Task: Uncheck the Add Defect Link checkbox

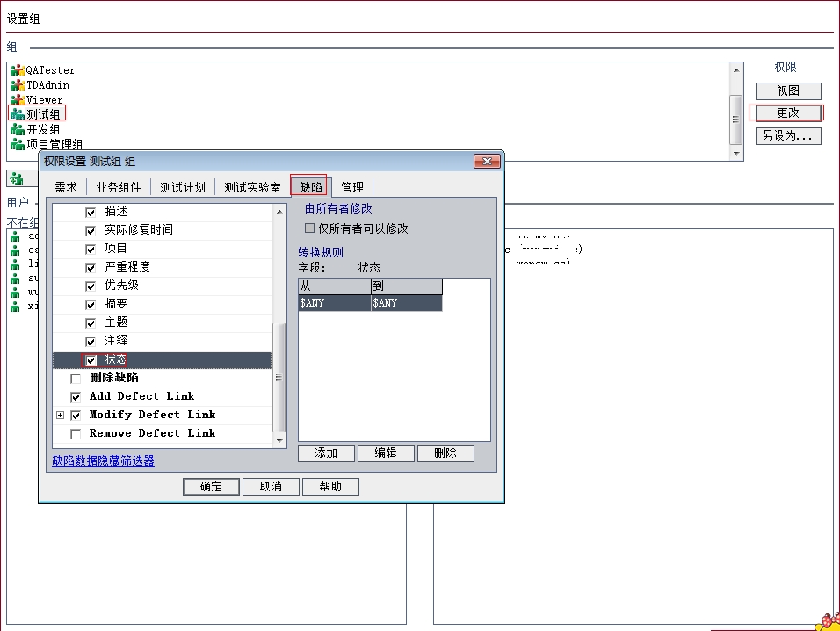Action: 76,397
